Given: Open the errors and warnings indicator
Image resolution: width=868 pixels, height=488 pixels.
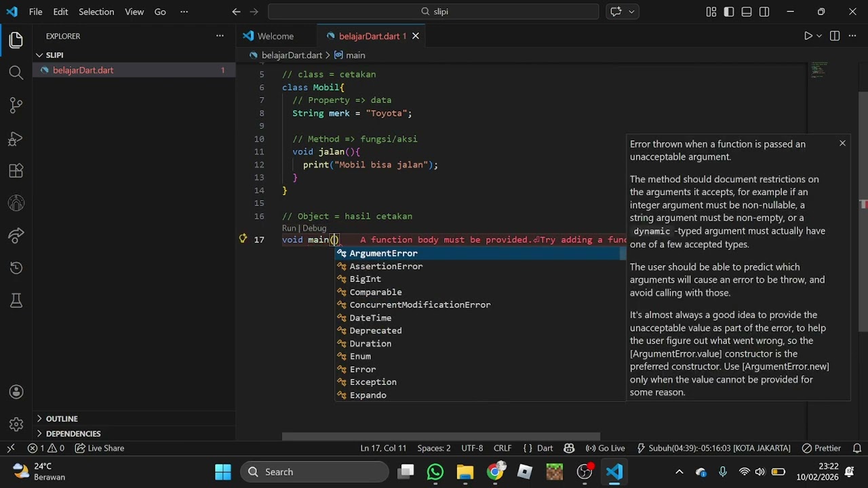Looking at the screenshot, I should (46, 448).
